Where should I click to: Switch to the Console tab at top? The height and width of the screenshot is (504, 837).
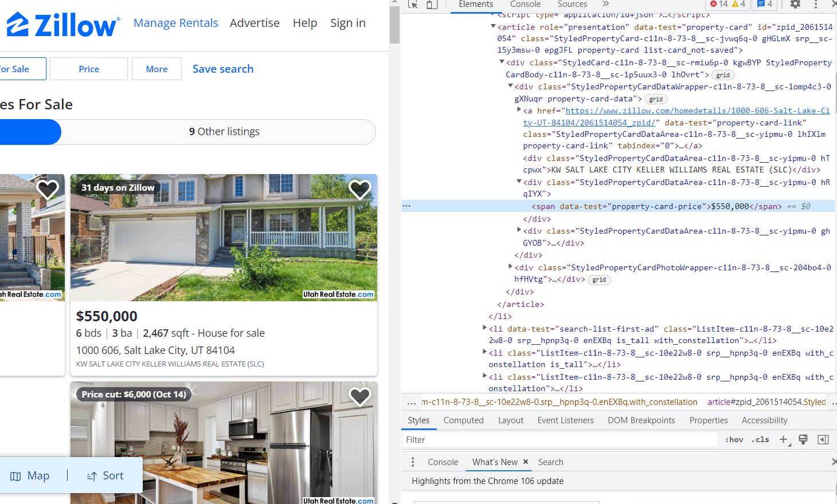click(x=525, y=5)
